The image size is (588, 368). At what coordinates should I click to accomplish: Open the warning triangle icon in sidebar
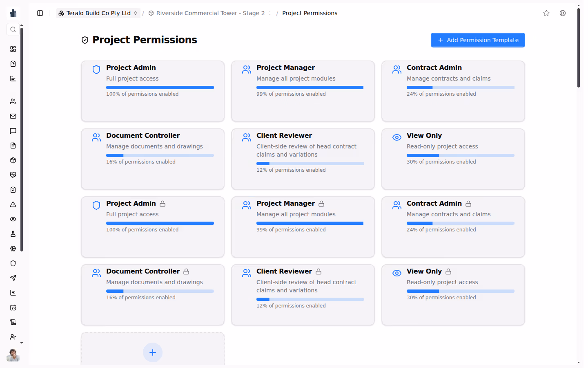[13, 204]
